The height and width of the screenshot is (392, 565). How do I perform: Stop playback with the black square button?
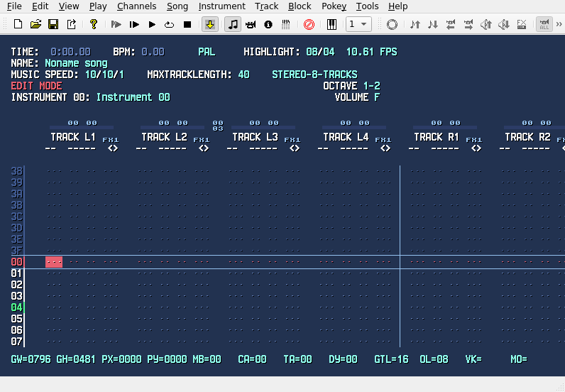[x=187, y=25]
